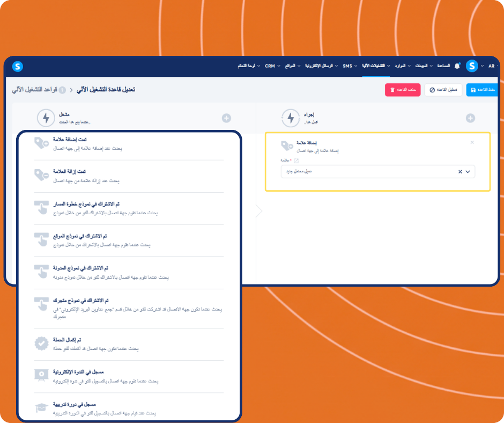Click the S logo at top left
This screenshot has height=423, width=504.
[x=18, y=67]
